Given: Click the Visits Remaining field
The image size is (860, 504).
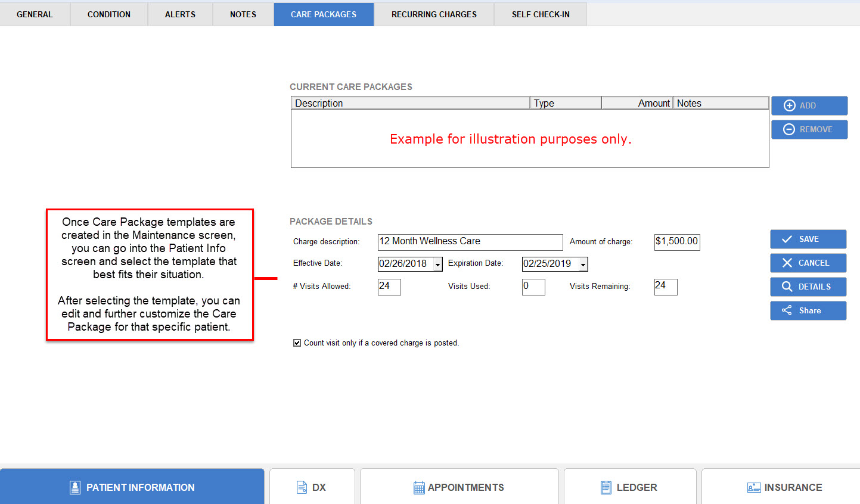Looking at the screenshot, I should [666, 287].
